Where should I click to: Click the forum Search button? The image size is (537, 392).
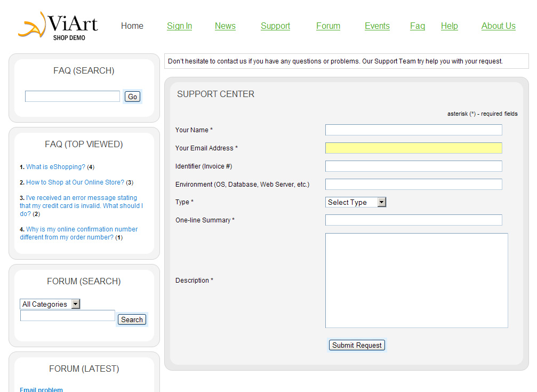pyautogui.click(x=132, y=319)
